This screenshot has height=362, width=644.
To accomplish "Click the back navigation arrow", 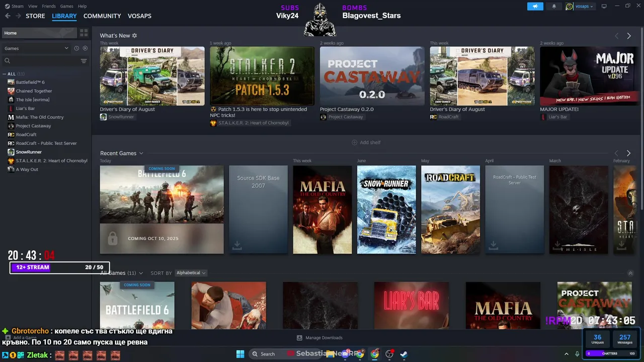I will point(8,16).
